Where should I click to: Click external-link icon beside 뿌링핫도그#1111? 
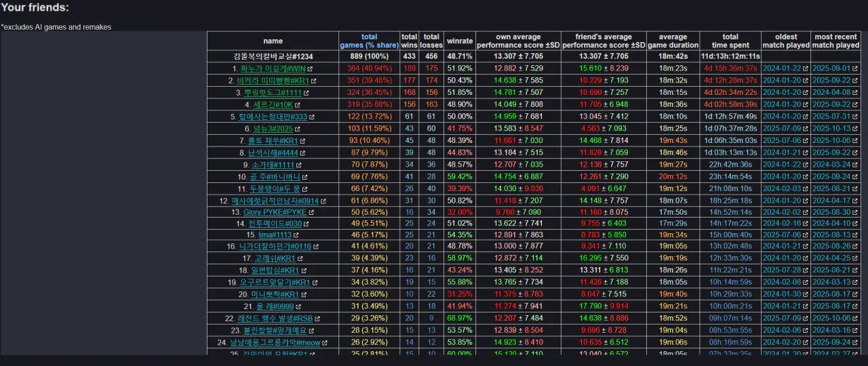pos(306,93)
